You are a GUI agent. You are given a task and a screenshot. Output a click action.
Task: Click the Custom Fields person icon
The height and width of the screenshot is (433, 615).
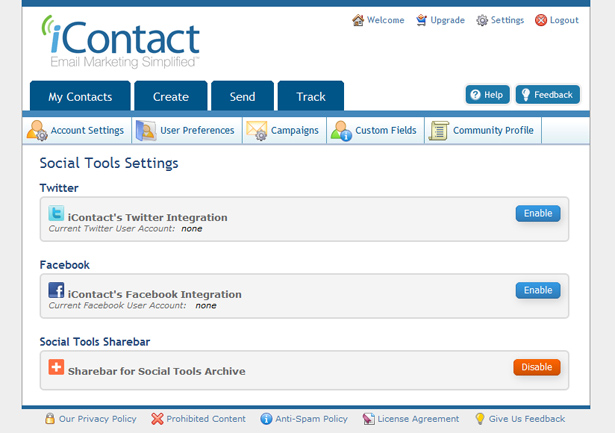point(341,131)
